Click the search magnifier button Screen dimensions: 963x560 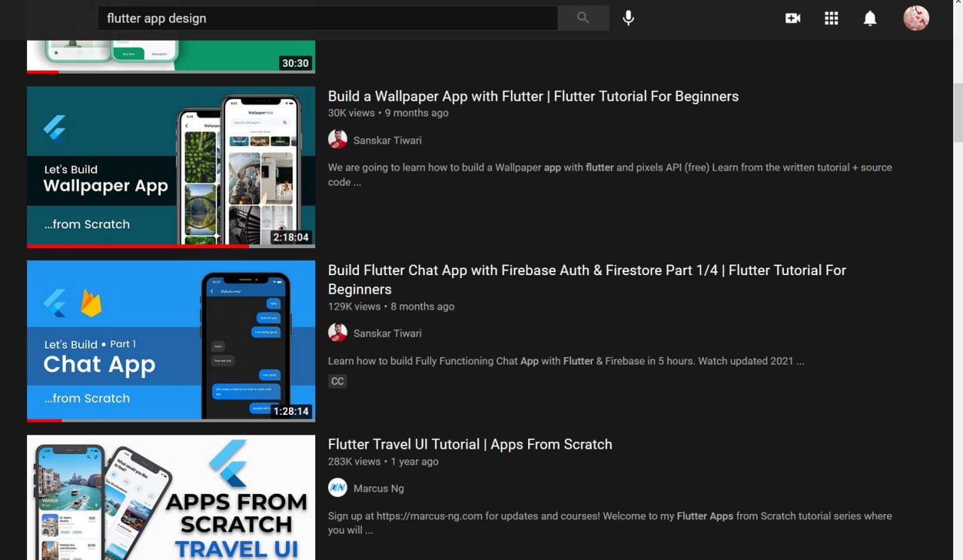[583, 18]
